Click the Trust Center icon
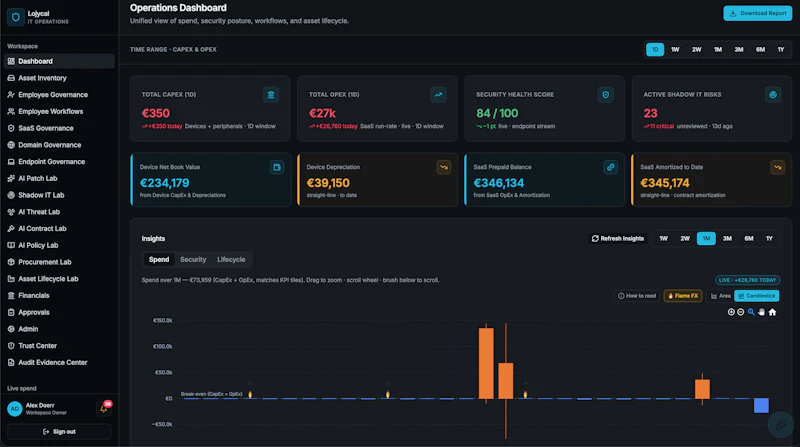Screen dimensions: 800x447 11,346
